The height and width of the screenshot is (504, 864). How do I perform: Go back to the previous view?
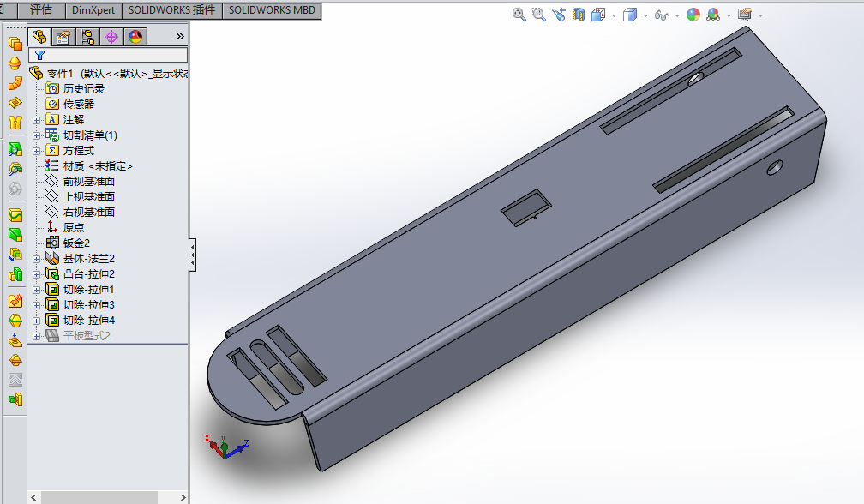559,15
